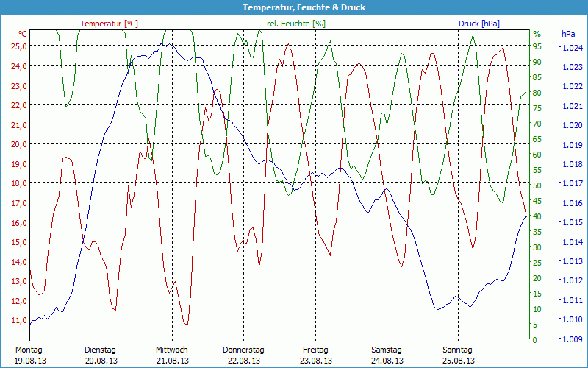Click the '1.024' pressure axis value
The height and width of the screenshot is (368, 588).
573,48
